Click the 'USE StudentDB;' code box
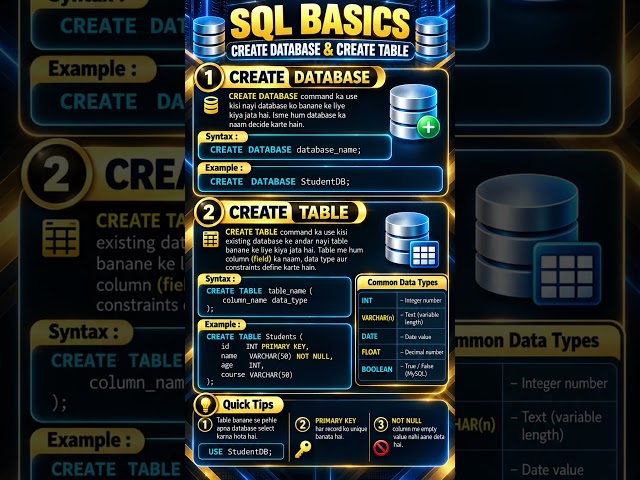 coord(241,452)
